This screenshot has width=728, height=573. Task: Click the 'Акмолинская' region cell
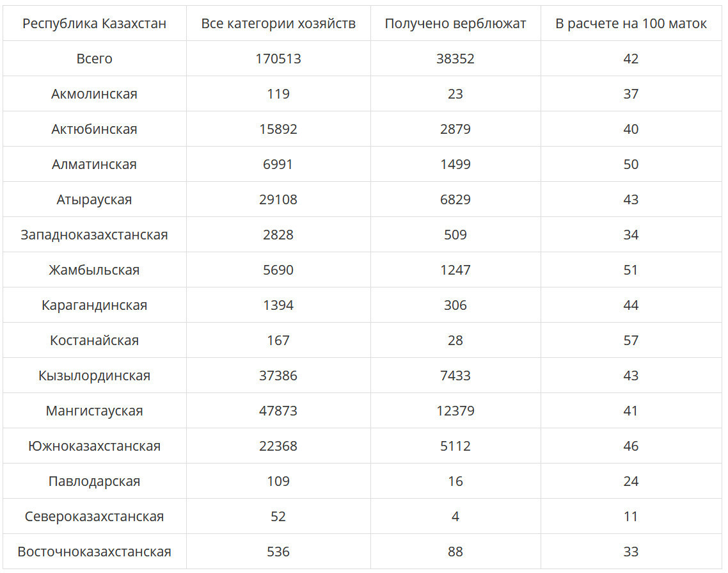coord(94,94)
